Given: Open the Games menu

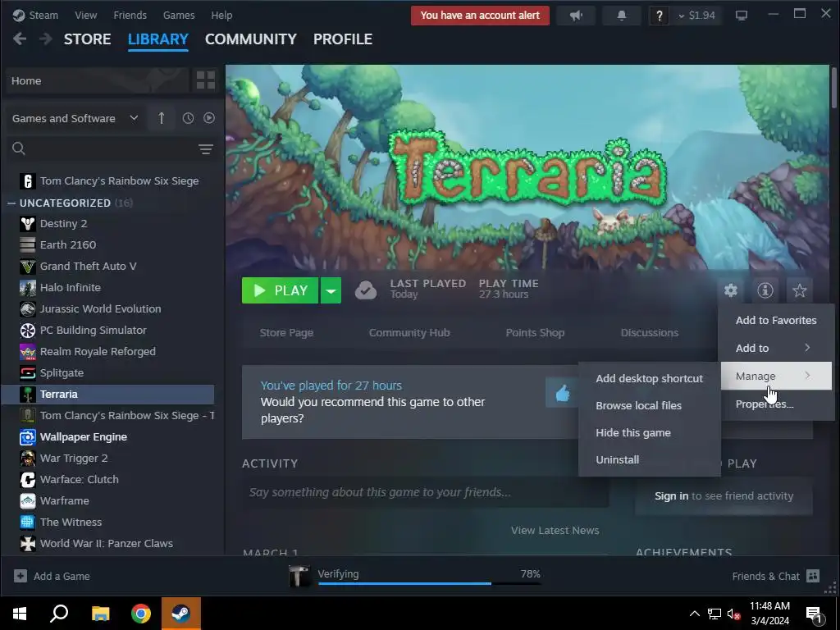Looking at the screenshot, I should pyautogui.click(x=178, y=15).
